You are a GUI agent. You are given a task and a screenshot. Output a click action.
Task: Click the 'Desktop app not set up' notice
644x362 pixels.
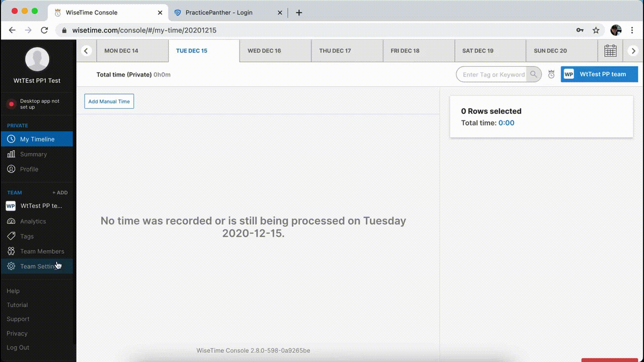coord(40,104)
